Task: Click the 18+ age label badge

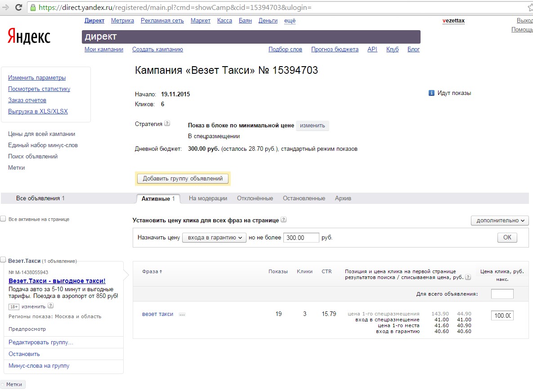Action: 13,306
